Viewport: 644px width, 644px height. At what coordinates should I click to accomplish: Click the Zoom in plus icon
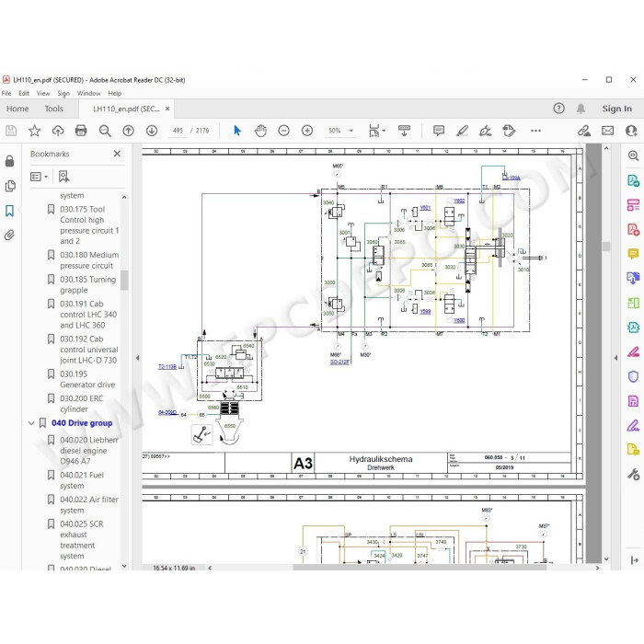click(307, 131)
